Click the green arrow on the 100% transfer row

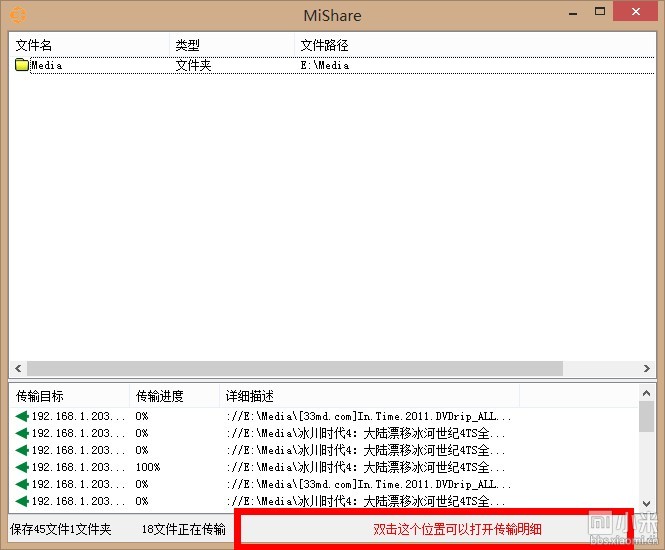tap(22, 467)
